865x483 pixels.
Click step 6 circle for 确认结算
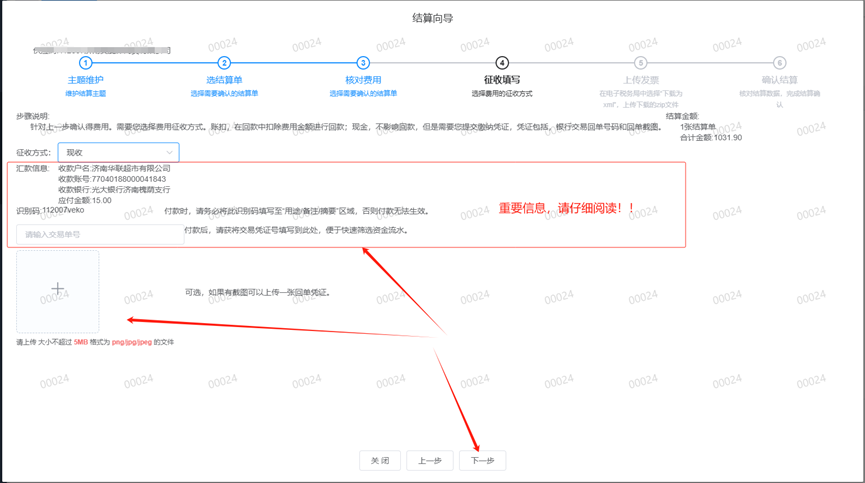[x=779, y=63]
